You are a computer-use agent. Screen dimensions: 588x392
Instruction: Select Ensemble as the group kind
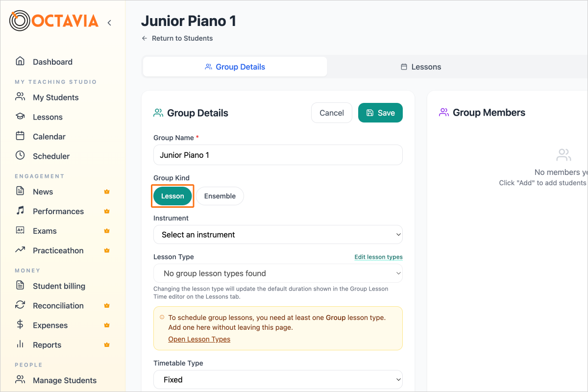(x=220, y=196)
